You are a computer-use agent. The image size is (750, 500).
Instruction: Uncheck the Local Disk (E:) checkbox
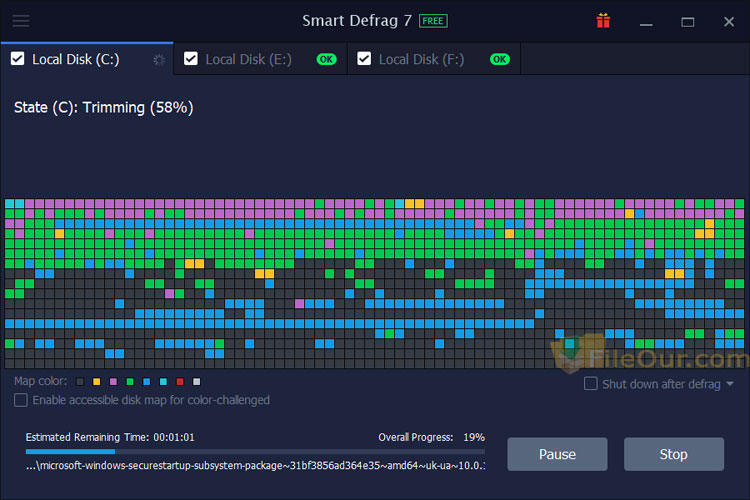click(191, 59)
